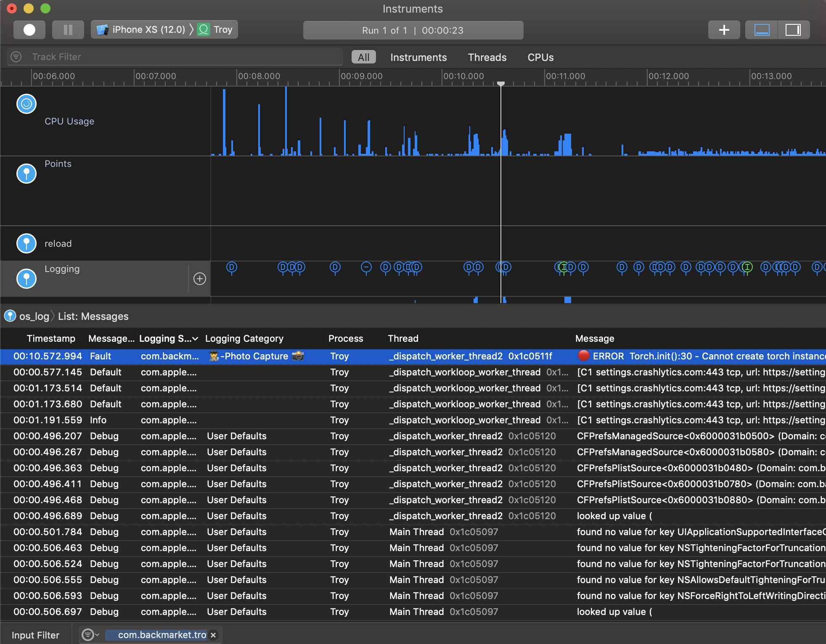Image resolution: width=826 pixels, height=644 pixels.
Task: Click the CPU Usage instrument icon
Action: pyautogui.click(x=26, y=104)
